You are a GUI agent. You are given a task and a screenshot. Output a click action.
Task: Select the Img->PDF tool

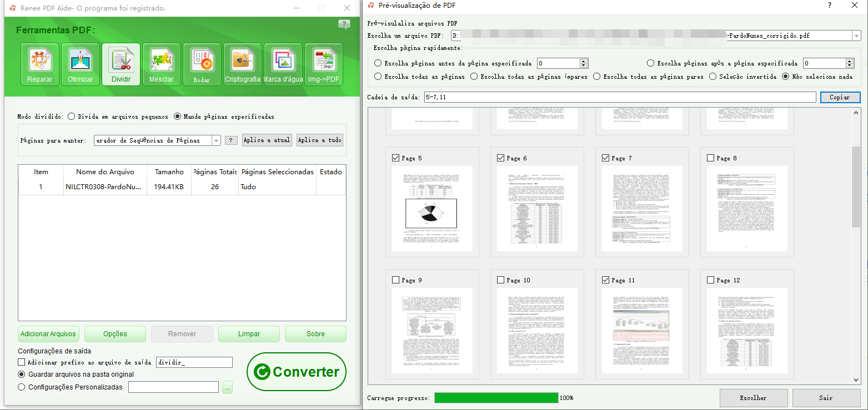click(x=324, y=64)
